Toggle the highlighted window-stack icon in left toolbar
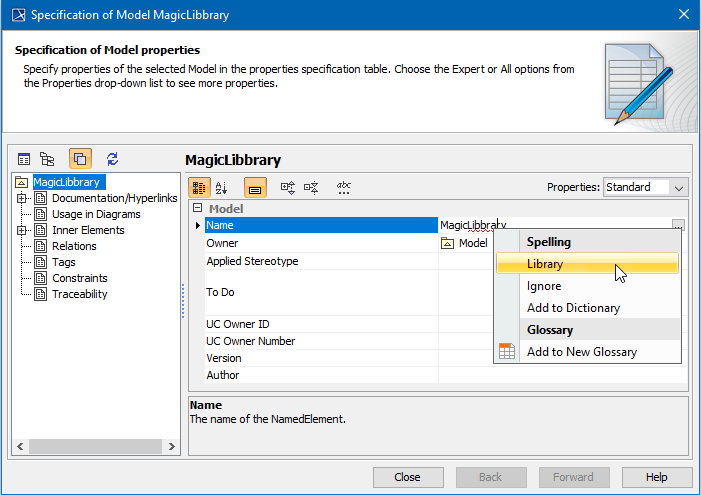 pyautogui.click(x=80, y=159)
